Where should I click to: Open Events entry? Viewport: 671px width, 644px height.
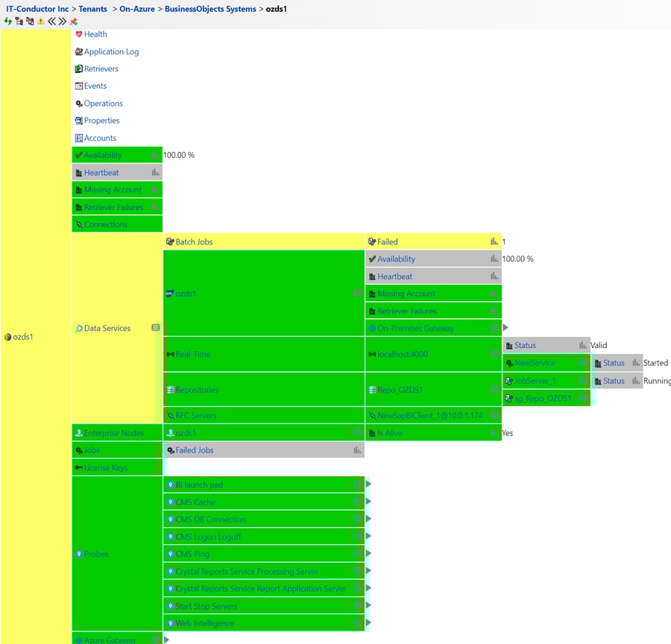tap(95, 86)
